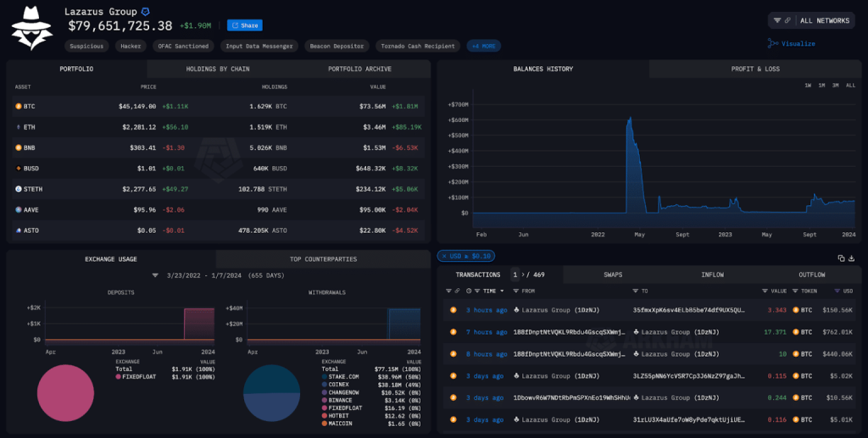Switch chart range to ALL

(x=849, y=85)
